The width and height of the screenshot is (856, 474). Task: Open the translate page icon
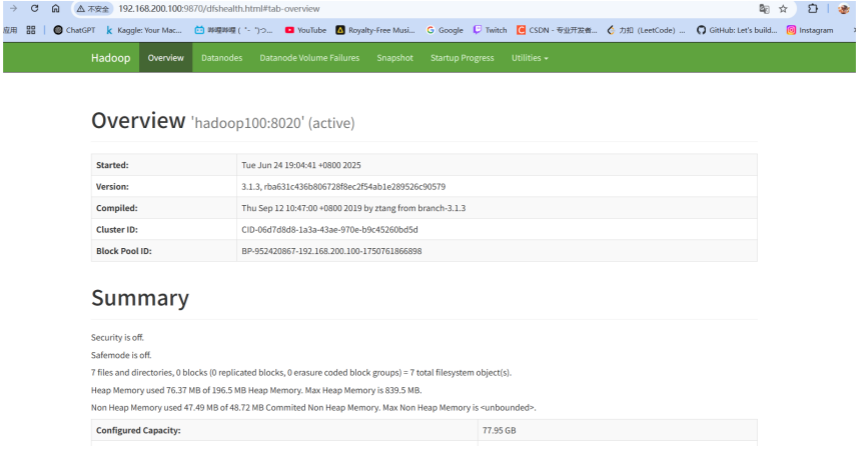[x=763, y=8]
